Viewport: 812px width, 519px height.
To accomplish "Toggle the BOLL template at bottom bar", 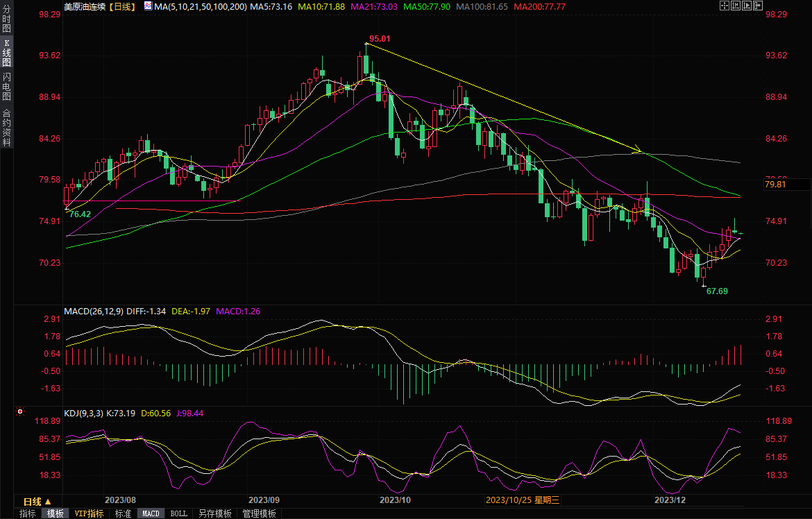I will (178, 513).
